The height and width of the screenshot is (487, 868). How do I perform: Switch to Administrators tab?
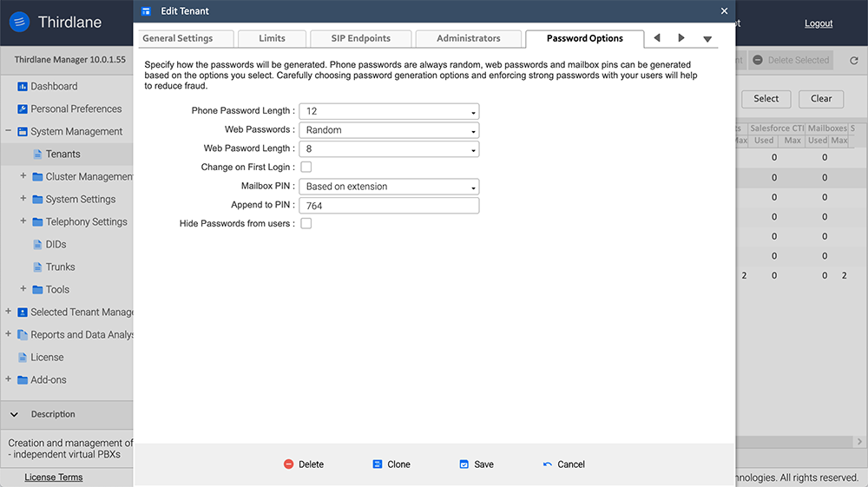(x=469, y=39)
